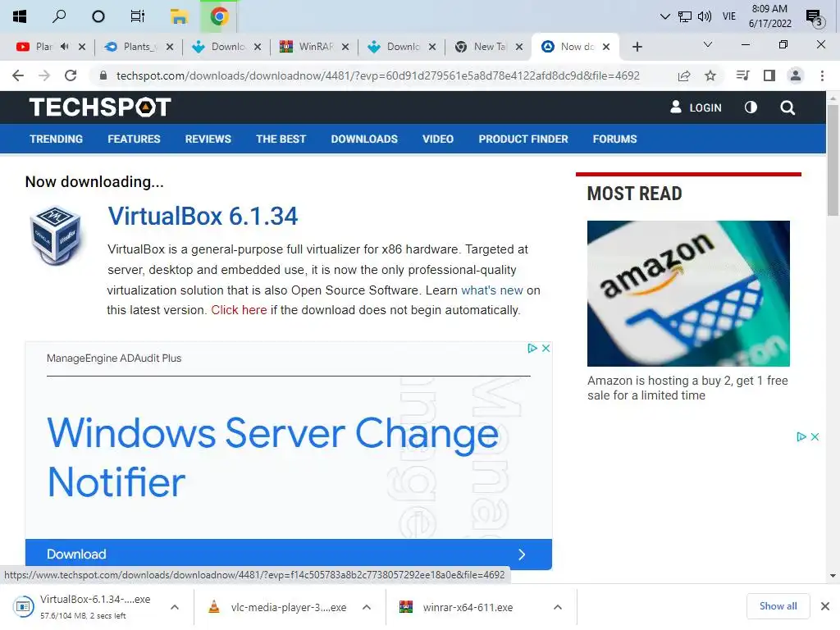The image size is (840, 630).
Task: Switch to the New Tab tab
Action: [x=489, y=47]
